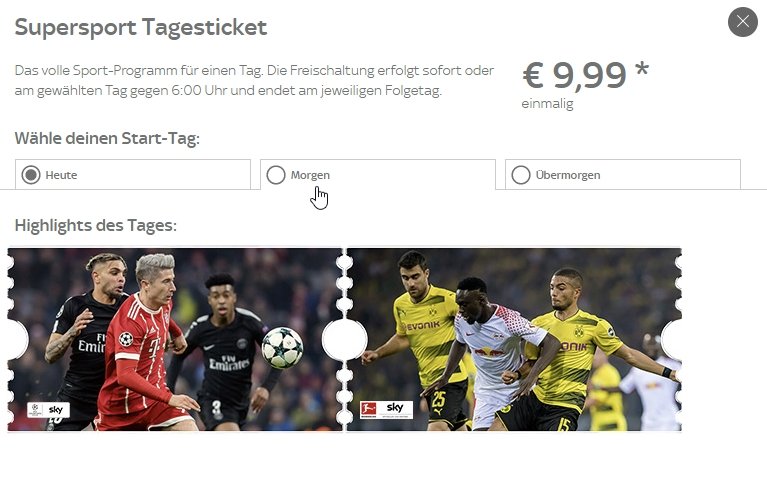Click the Supersport Tagesticket heading
This screenshot has width=767, height=477.
click(x=141, y=27)
